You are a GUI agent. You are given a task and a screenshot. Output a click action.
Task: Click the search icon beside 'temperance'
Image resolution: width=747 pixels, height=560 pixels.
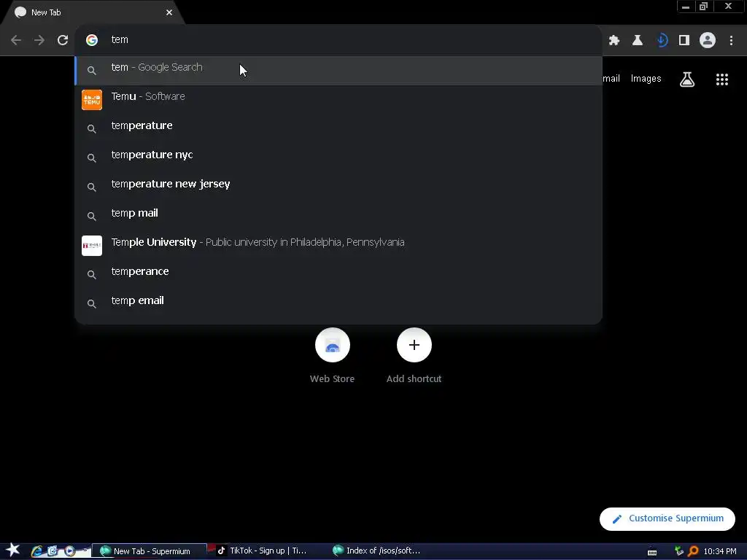(x=92, y=275)
